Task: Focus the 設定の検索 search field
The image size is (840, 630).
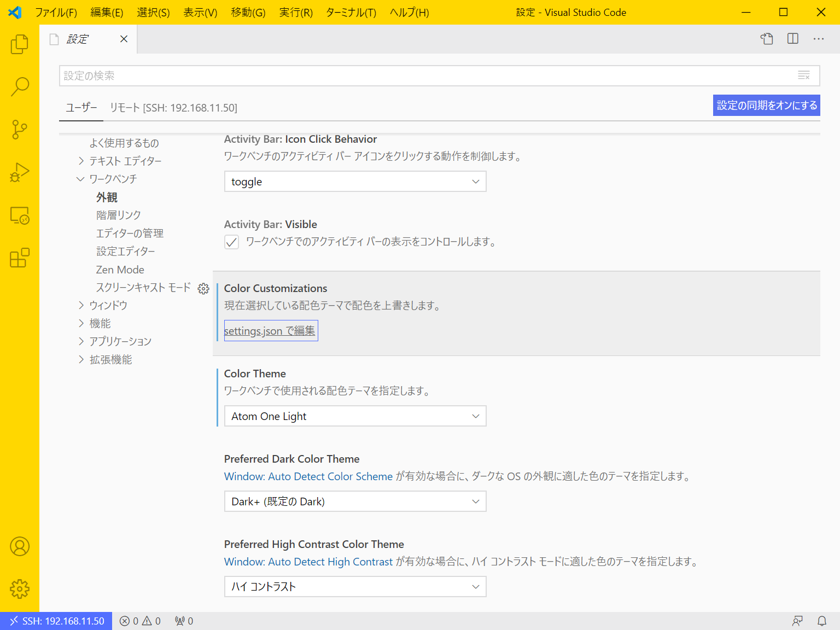Action: pyautogui.click(x=440, y=75)
